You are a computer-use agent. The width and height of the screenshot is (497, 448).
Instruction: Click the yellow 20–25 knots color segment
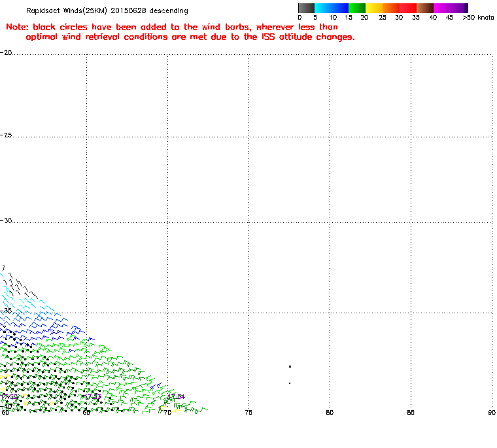pos(374,8)
